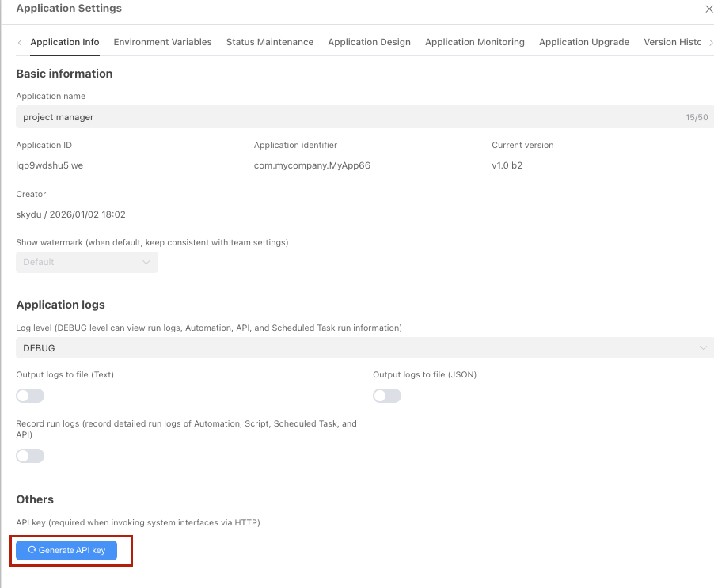This screenshot has width=714, height=588.
Task: Turn on Record run logs switch
Action: (30, 456)
